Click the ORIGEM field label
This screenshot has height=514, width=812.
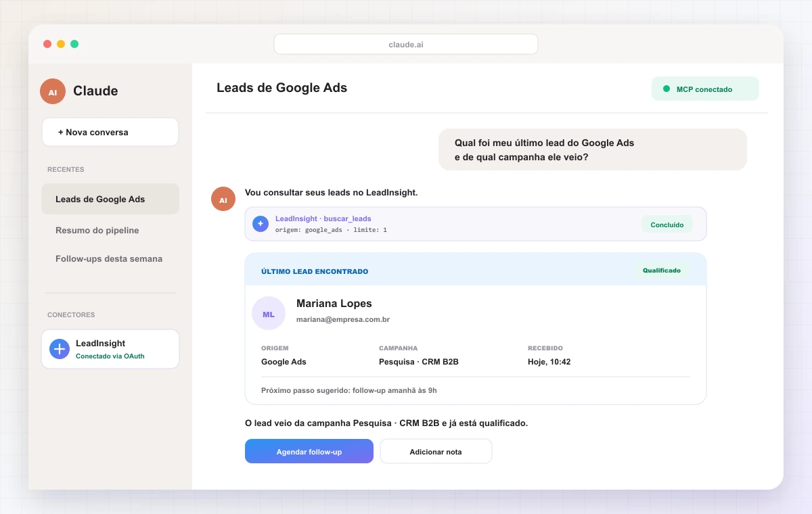(x=275, y=348)
